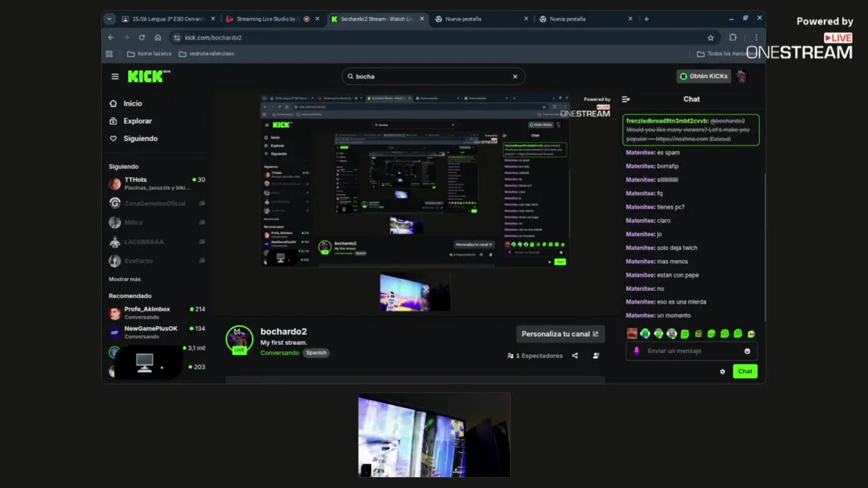
Task: Open a new browser tab
Action: [646, 19]
